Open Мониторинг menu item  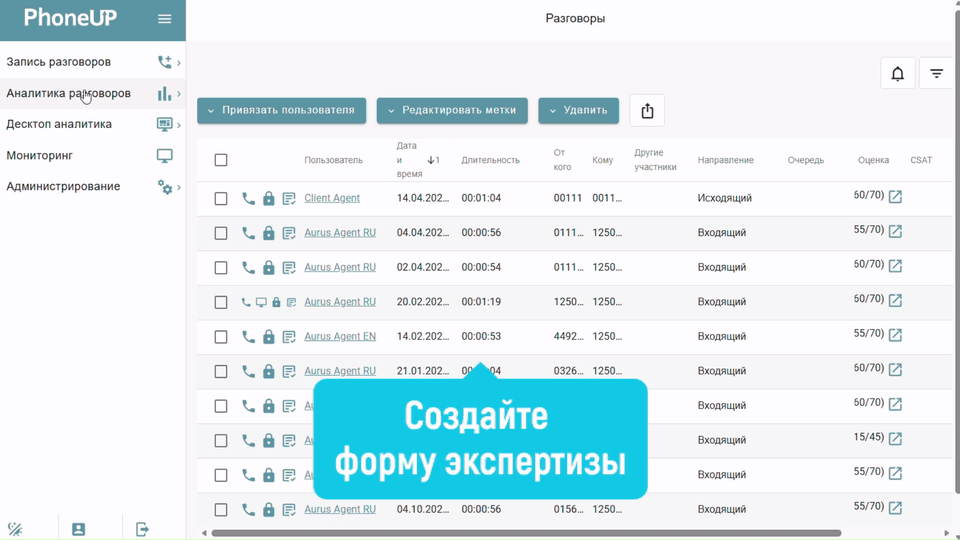[x=92, y=156]
